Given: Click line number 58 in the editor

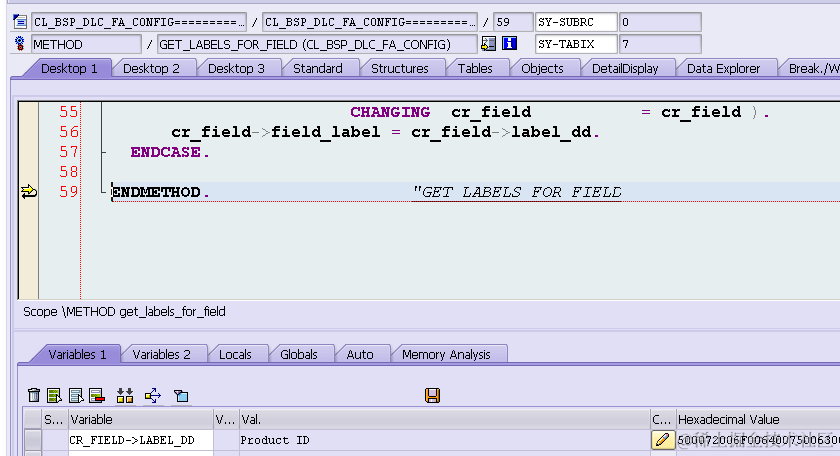Looking at the screenshot, I should [x=69, y=172].
